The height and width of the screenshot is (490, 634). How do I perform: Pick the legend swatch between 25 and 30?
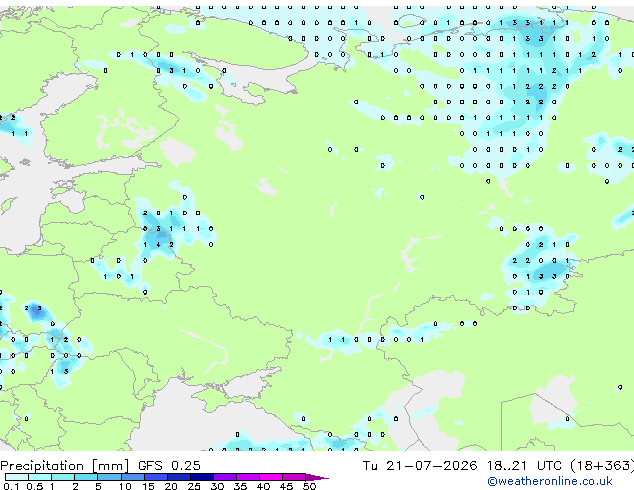(201, 477)
